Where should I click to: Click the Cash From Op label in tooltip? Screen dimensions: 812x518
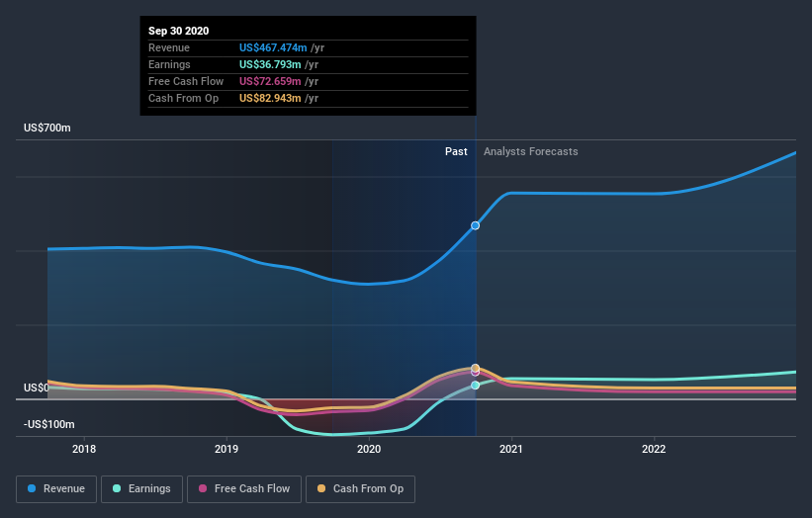[x=183, y=98]
